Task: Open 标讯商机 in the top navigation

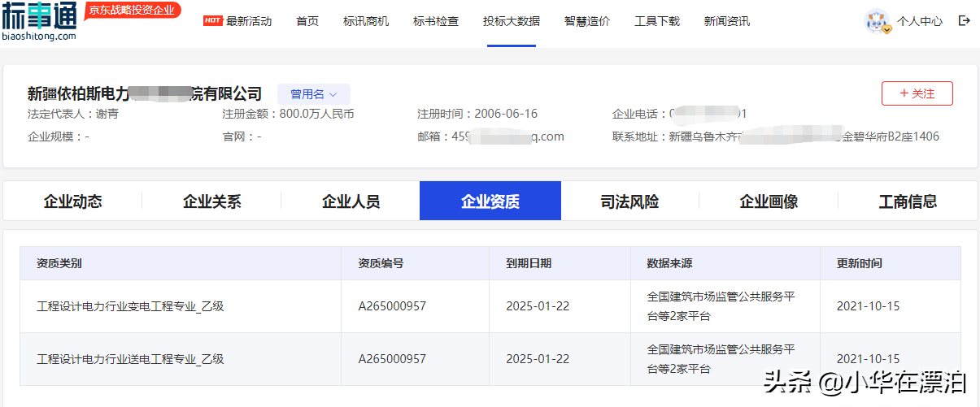Action: (366, 21)
